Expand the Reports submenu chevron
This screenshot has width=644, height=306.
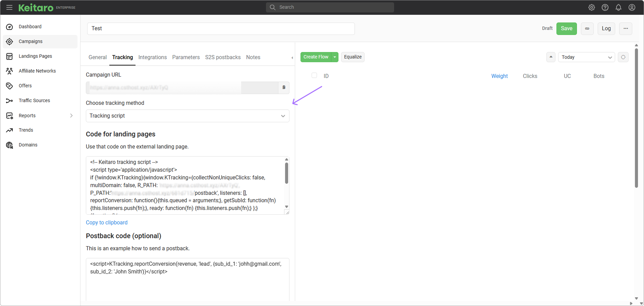pyautogui.click(x=71, y=116)
